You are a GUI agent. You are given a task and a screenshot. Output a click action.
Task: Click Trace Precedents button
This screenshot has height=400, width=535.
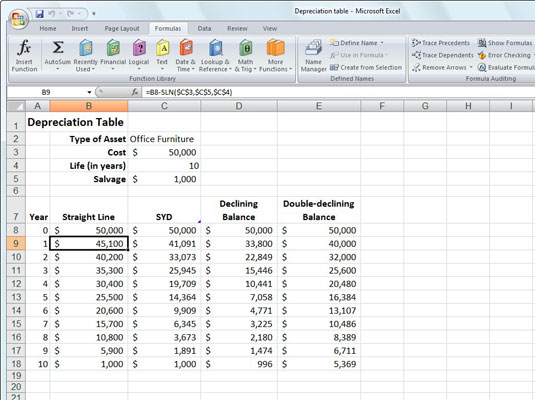click(x=441, y=43)
